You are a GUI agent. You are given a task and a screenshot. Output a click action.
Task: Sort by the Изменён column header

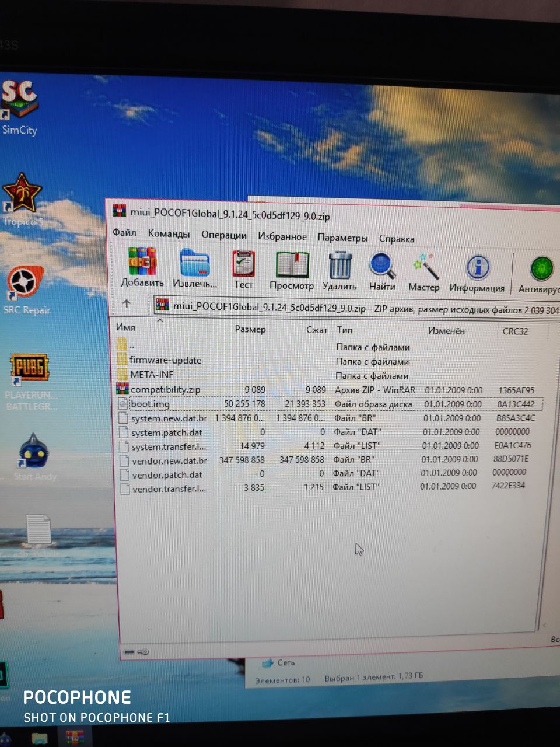coord(446,331)
